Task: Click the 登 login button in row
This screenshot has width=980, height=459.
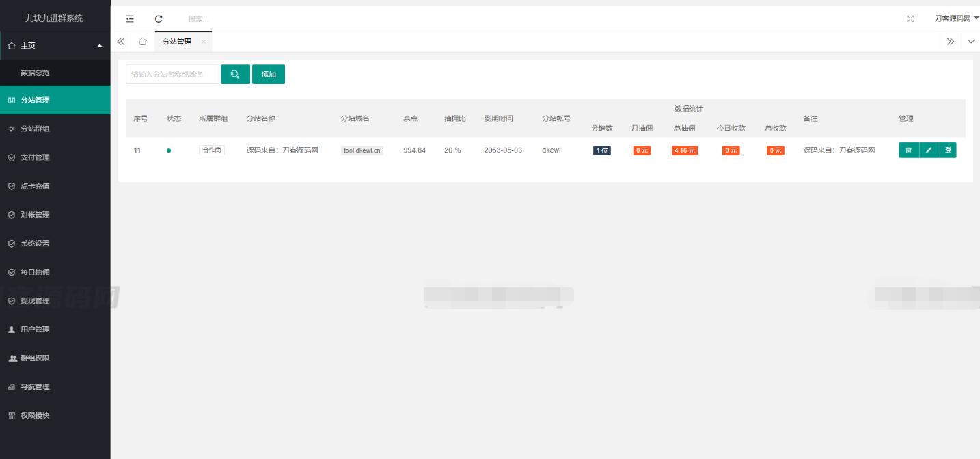Action: tap(948, 150)
